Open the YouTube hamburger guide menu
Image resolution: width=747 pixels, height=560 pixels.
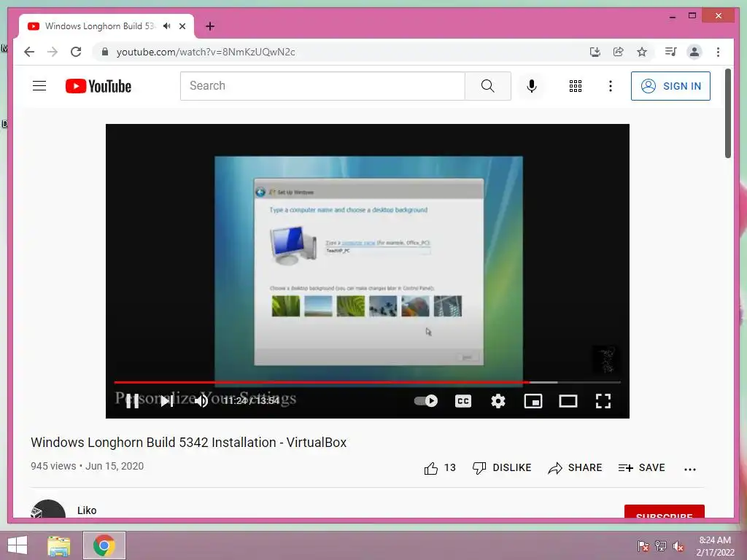[39, 86]
